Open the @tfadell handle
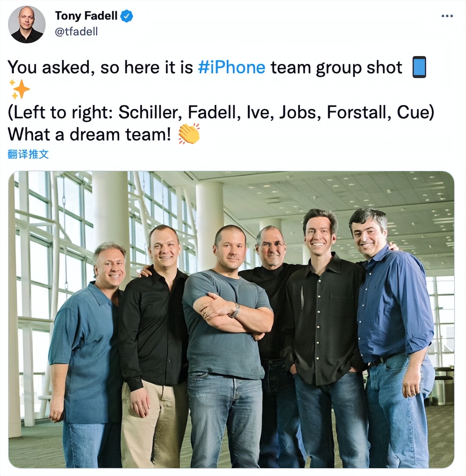Screen dimensions: 466x476 pos(76,32)
